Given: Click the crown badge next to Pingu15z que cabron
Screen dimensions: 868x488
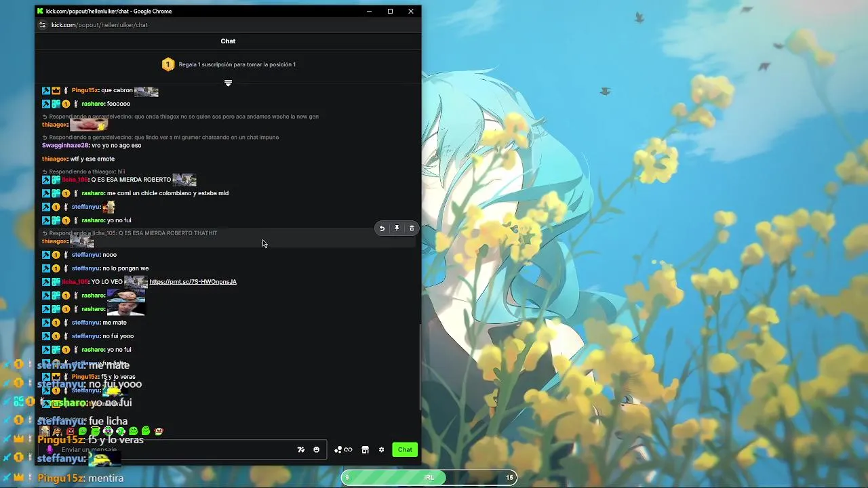Looking at the screenshot, I should coord(56,91).
